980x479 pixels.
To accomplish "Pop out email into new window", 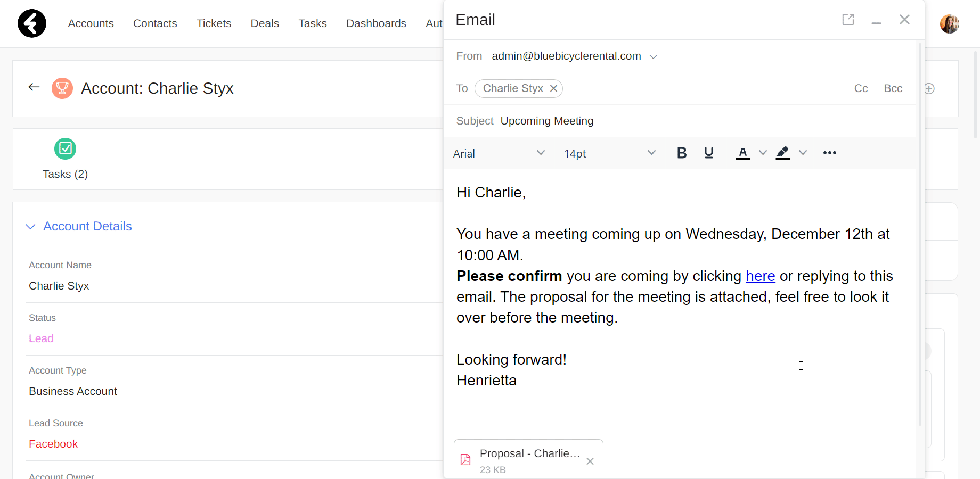I will point(848,20).
